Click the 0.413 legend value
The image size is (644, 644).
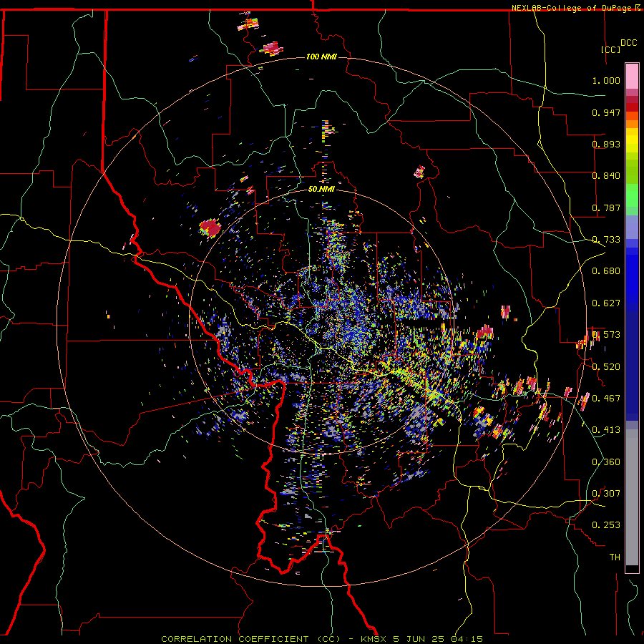pos(606,430)
